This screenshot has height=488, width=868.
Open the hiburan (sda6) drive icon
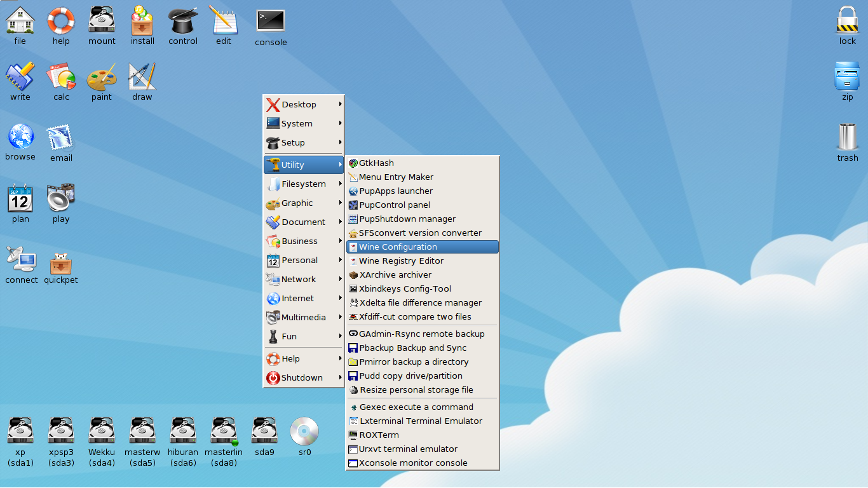(183, 431)
